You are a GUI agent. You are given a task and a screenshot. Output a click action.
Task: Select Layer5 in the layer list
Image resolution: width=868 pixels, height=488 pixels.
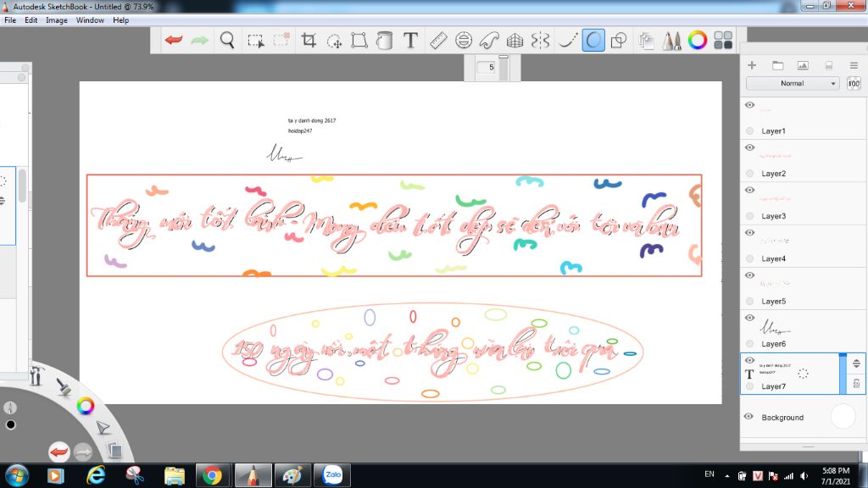[803, 288]
